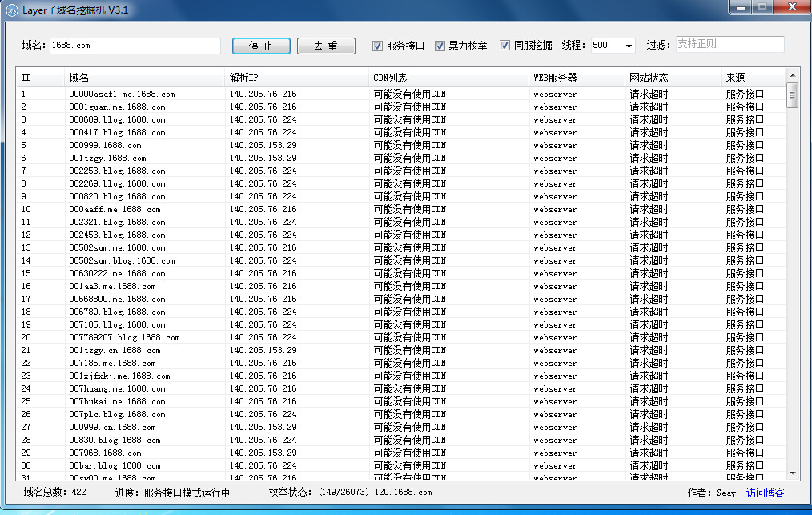The width and height of the screenshot is (812, 515).
Task: Click the scrollbar down arrow
Action: pos(792,473)
